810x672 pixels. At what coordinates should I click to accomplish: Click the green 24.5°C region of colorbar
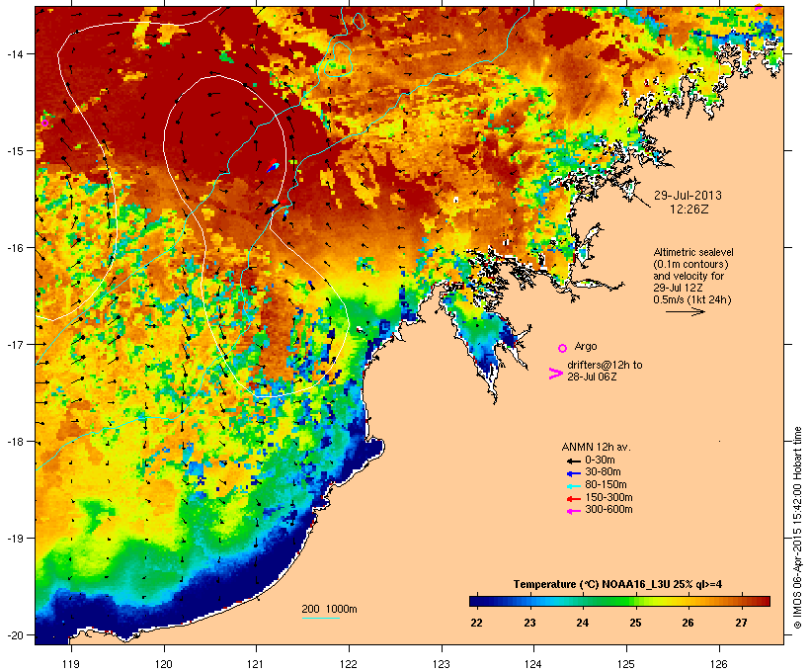pos(608,601)
